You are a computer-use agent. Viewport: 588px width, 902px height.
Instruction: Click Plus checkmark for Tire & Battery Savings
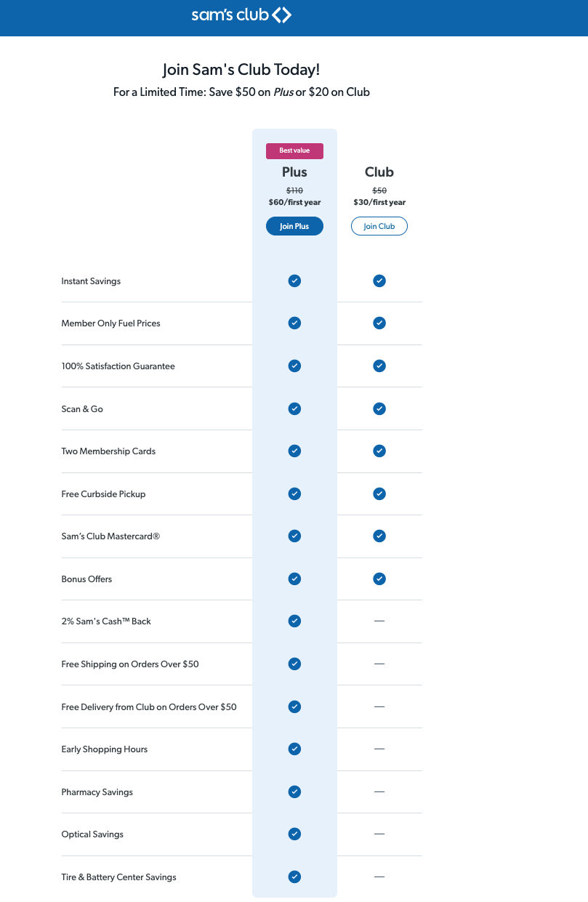click(x=294, y=877)
